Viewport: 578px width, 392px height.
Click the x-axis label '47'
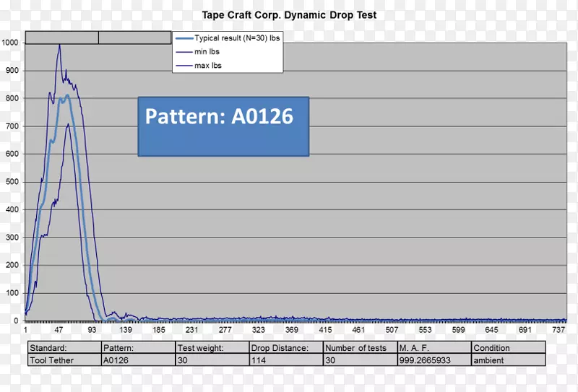click(59, 330)
